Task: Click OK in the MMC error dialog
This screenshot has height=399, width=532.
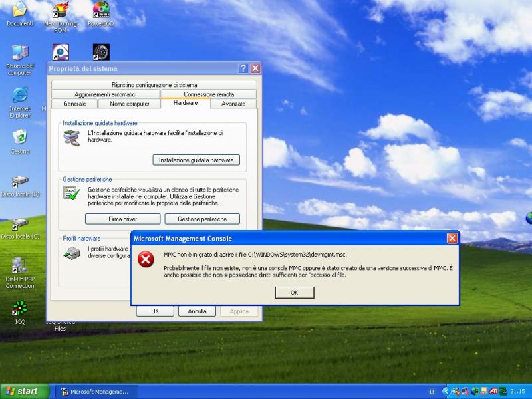Action: pyautogui.click(x=295, y=293)
